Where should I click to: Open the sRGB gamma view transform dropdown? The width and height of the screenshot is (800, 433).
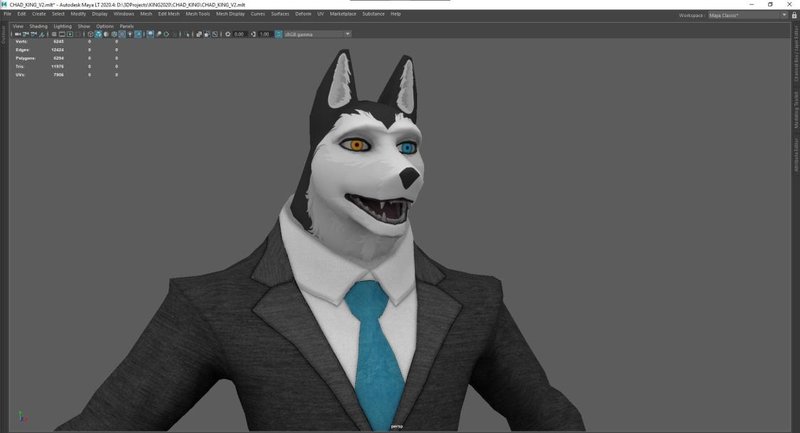coord(317,34)
